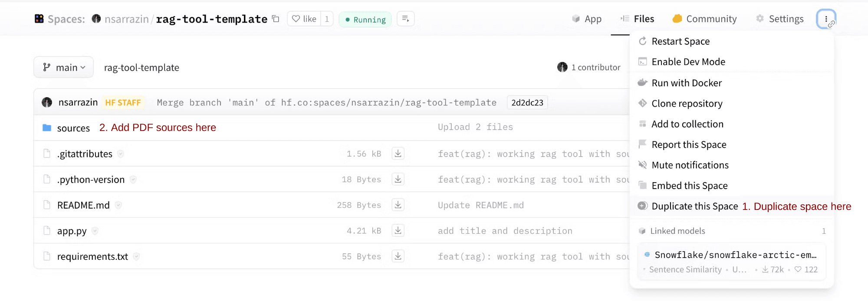Expand the main branch dropdown
The height and width of the screenshot is (301, 868).
pos(64,67)
